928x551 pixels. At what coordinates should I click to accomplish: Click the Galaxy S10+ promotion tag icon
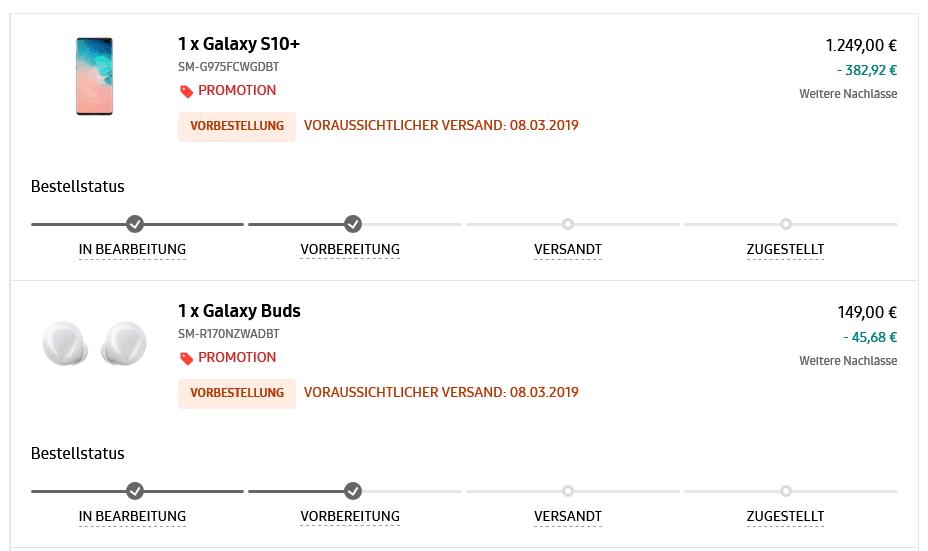186,91
